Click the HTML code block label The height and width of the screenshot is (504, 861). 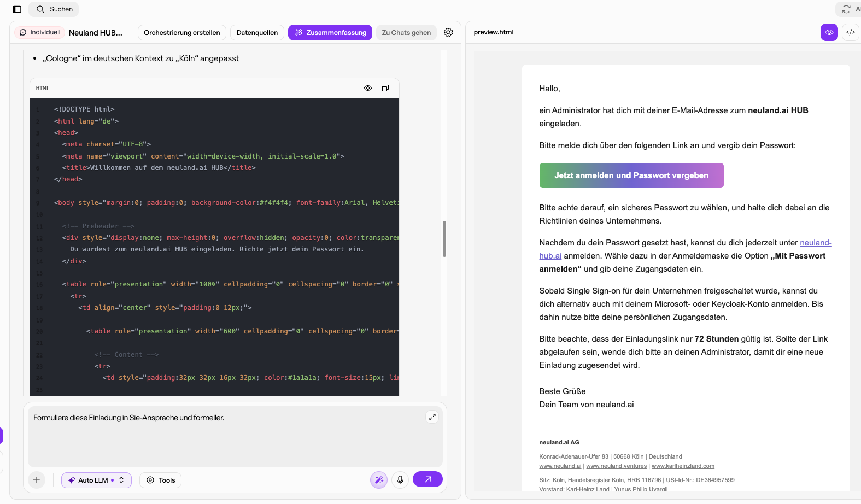coord(43,88)
